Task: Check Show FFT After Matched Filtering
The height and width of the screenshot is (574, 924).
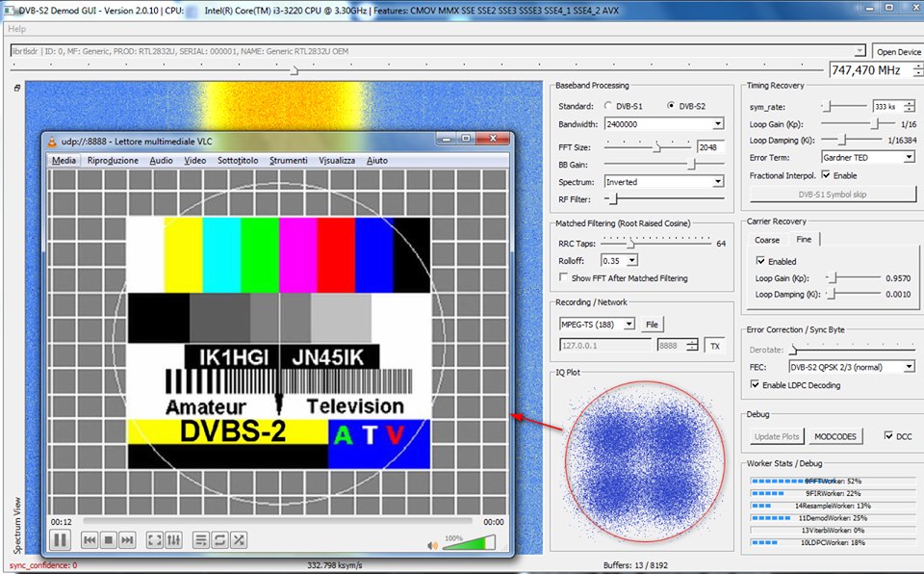Action: [564, 278]
